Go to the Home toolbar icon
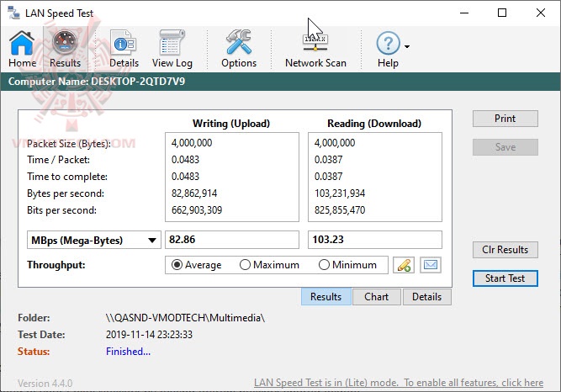 click(22, 49)
